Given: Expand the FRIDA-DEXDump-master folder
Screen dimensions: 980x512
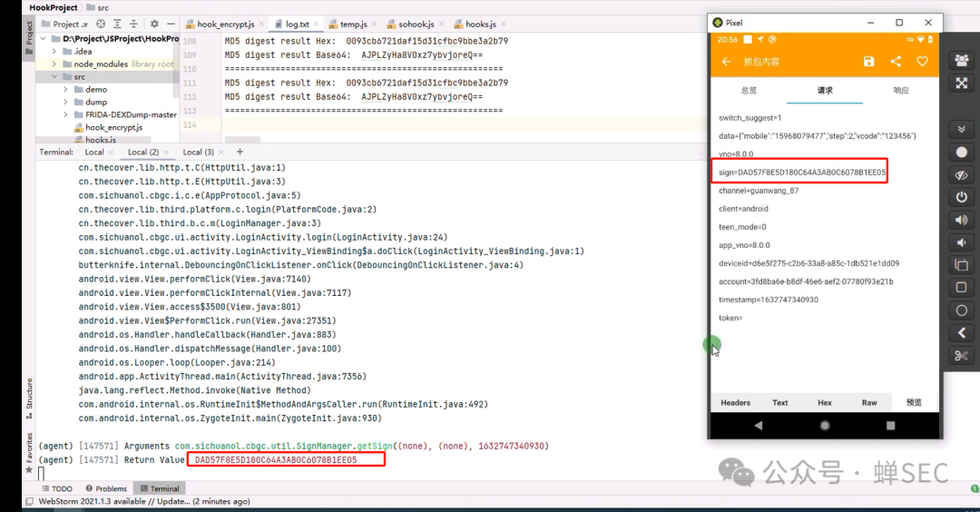Looking at the screenshot, I should pos(65,115).
